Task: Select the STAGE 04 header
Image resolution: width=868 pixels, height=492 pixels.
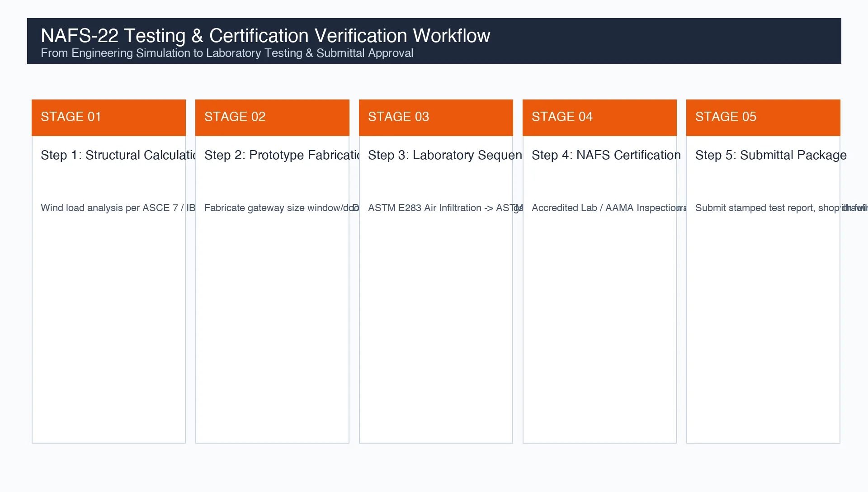Action: click(599, 118)
